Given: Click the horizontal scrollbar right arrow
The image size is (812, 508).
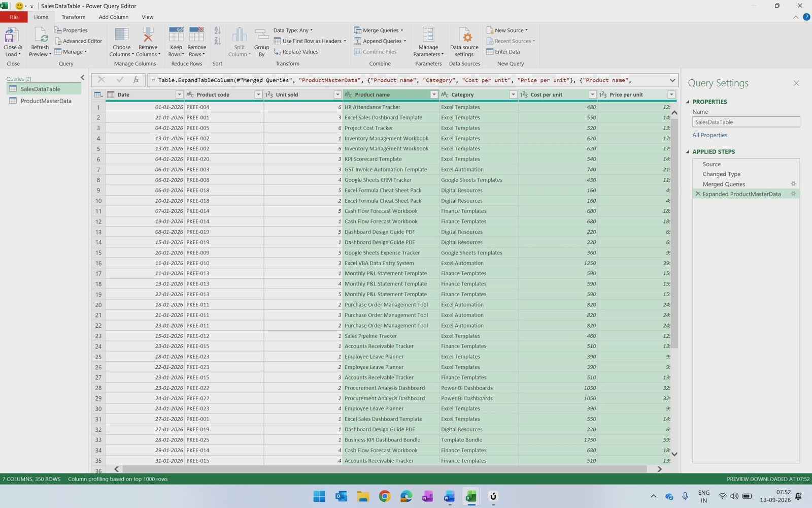Looking at the screenshot, I should tap(659, 469).
